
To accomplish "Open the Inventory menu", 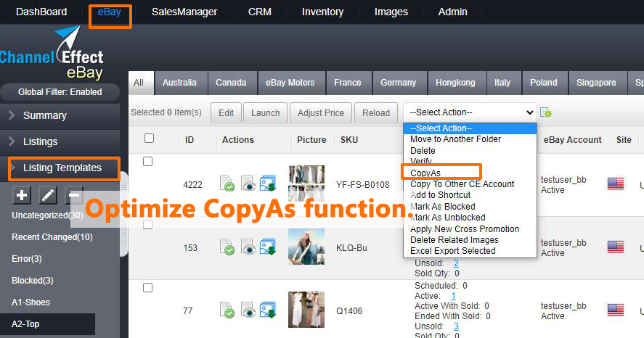I will (x=322, y=12).
